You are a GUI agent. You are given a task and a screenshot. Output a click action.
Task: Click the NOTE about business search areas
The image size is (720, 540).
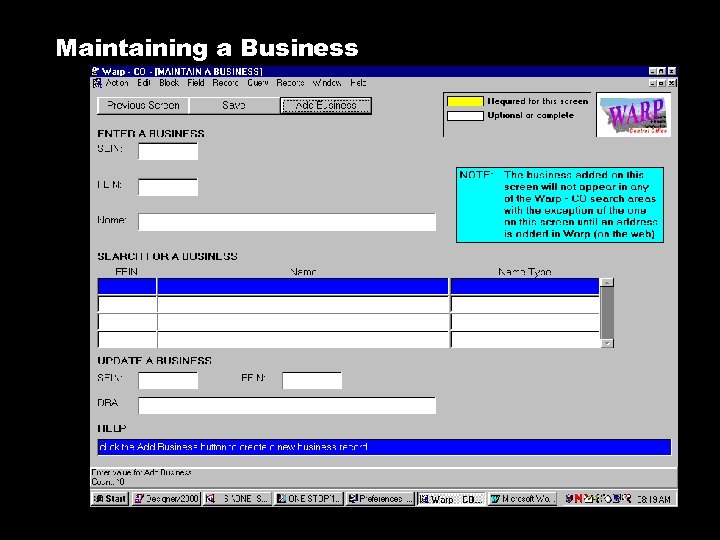pos(560,205)
